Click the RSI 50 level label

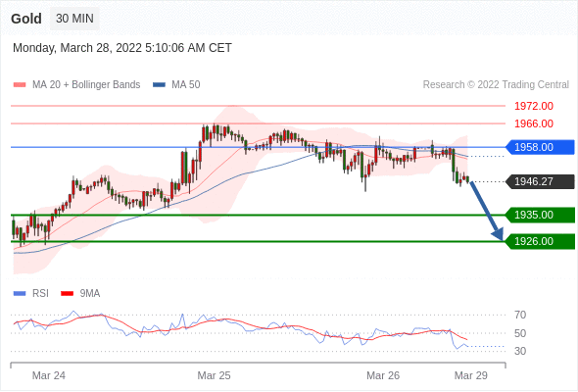point(520,333)
